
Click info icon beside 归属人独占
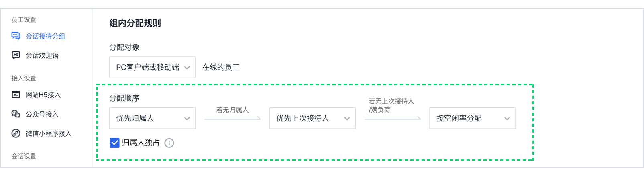[x=169, y=143]
